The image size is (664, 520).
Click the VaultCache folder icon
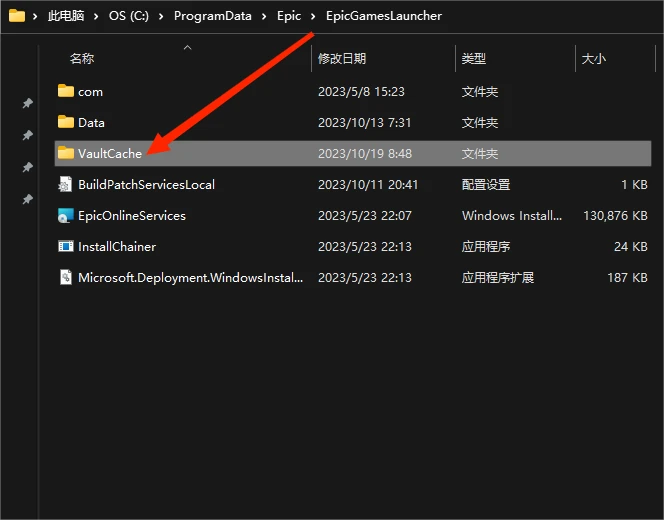[66, 153]
